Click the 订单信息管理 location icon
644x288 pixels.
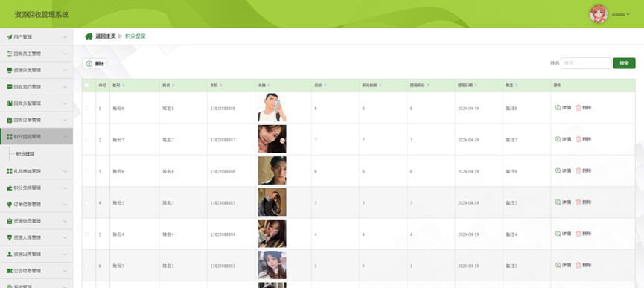10,205
